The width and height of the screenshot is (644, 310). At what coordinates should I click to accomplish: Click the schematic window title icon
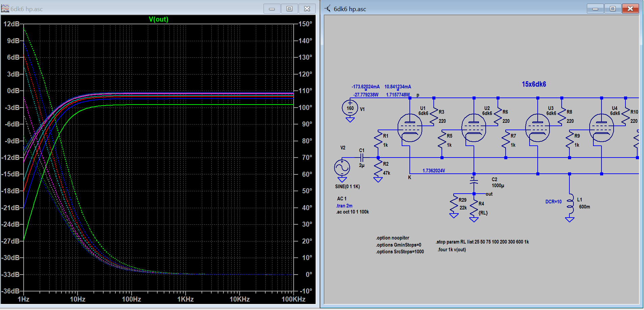[x=328, y=8]
